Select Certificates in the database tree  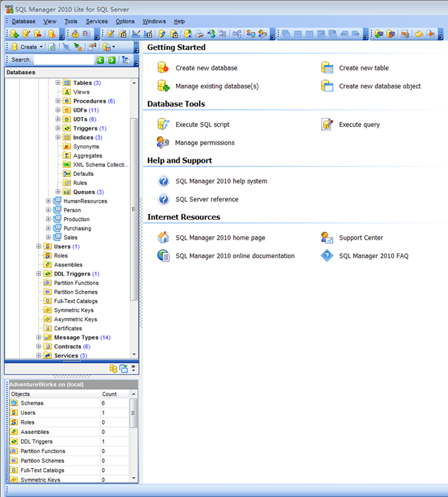(68, 329)
